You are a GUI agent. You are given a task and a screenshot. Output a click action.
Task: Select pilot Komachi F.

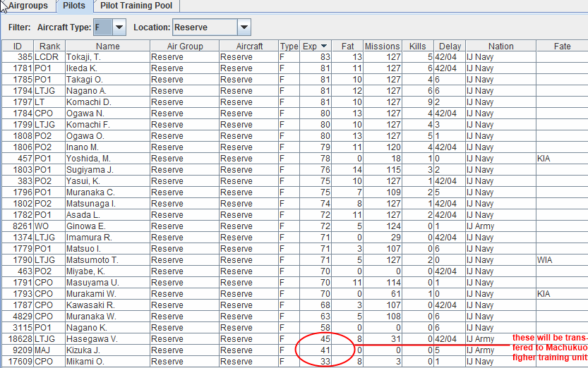click(107, 125)
